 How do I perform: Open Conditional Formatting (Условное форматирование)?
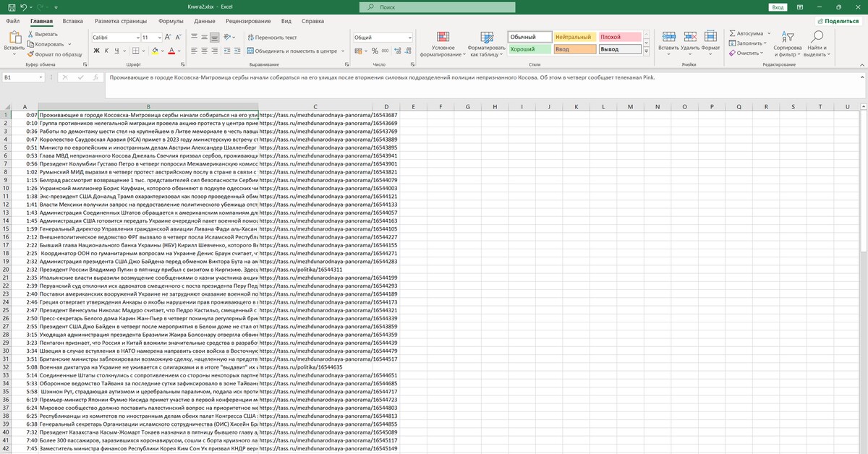click(443, 44)
